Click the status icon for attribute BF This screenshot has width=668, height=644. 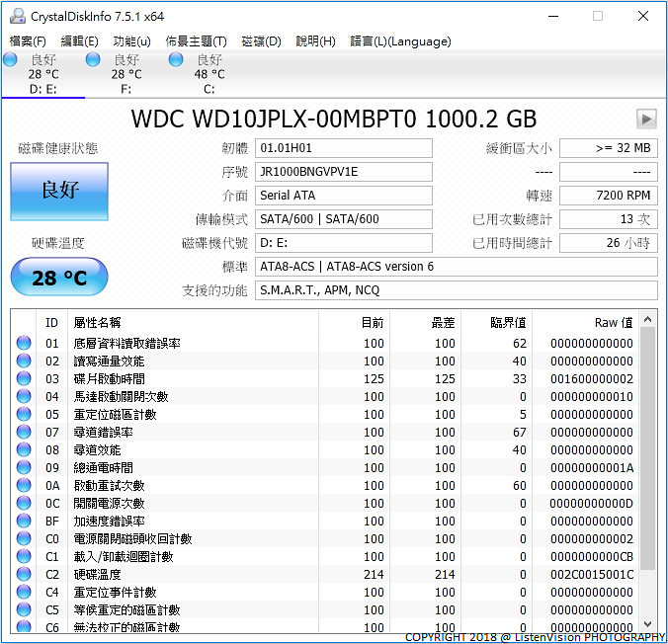click(x=24, y=521)
